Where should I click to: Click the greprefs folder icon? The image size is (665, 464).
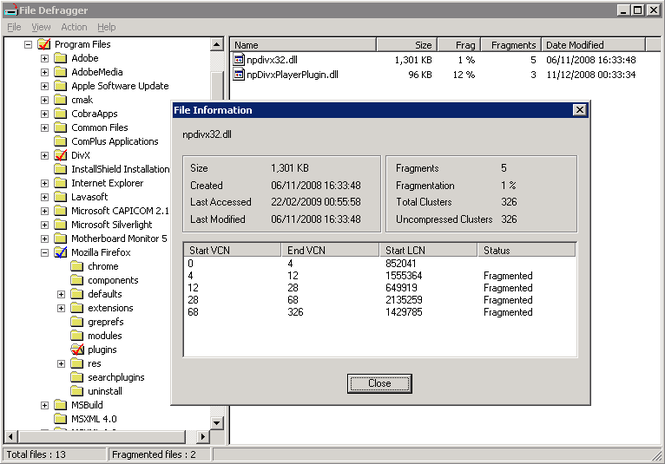coord(77,322)
